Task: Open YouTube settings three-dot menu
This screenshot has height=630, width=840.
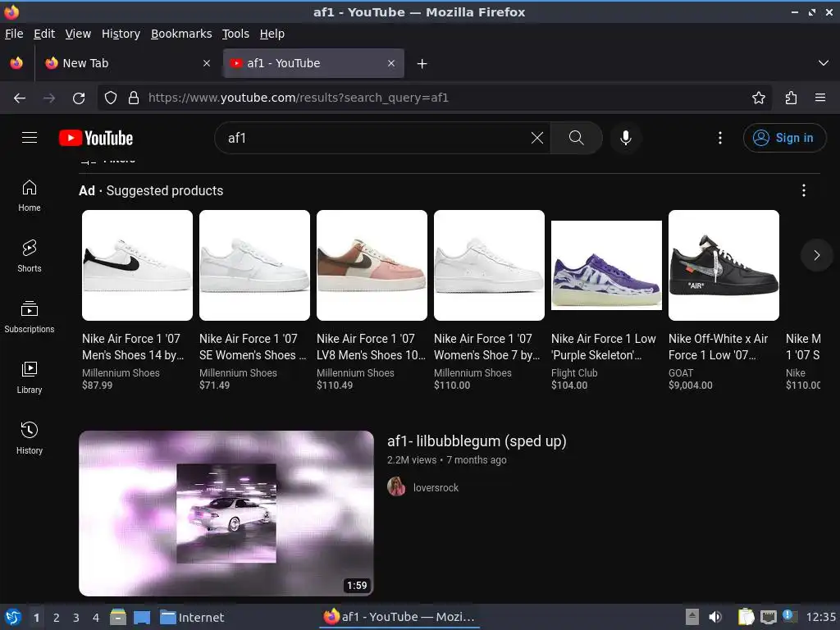Action: 720,138
